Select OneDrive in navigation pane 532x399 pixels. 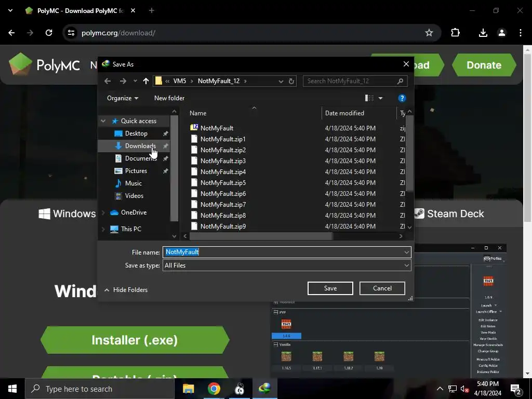[134, 212]
